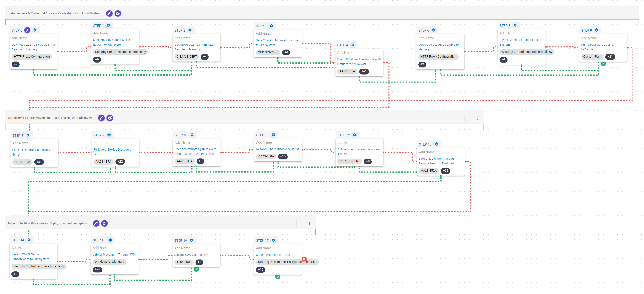Click pencil icon for Impact phase
The height and width of the screenshot is (294, 644).
[x=96, y=223]
